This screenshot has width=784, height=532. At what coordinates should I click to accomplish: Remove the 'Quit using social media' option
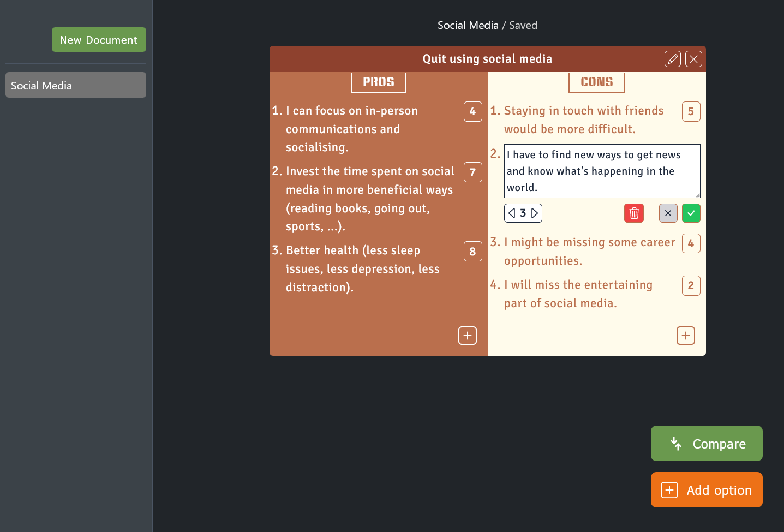(x=693, y=58)
